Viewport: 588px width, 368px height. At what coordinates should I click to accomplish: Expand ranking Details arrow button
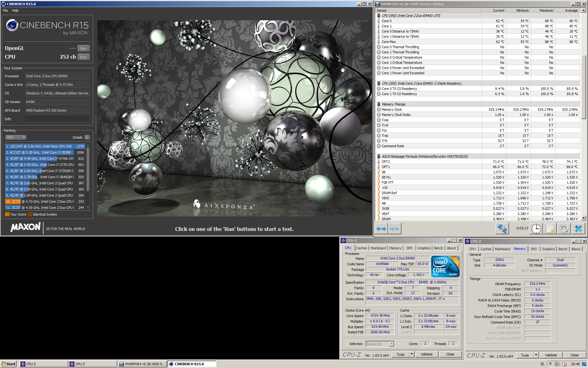(87, 137)
